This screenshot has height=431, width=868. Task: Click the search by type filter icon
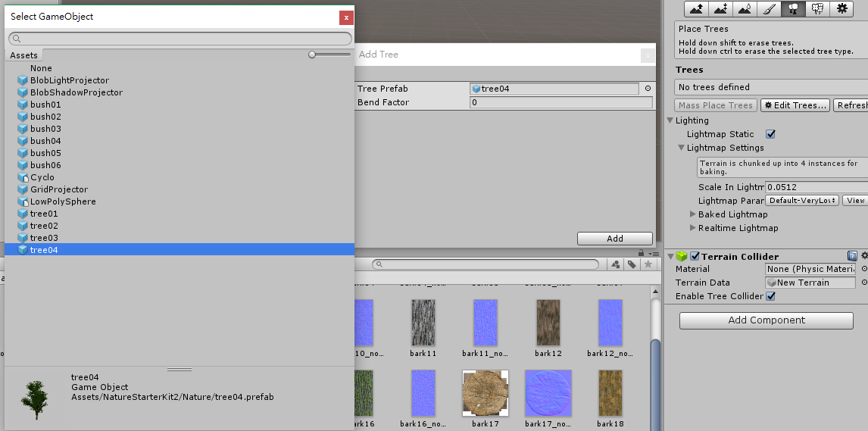[616, 264]
